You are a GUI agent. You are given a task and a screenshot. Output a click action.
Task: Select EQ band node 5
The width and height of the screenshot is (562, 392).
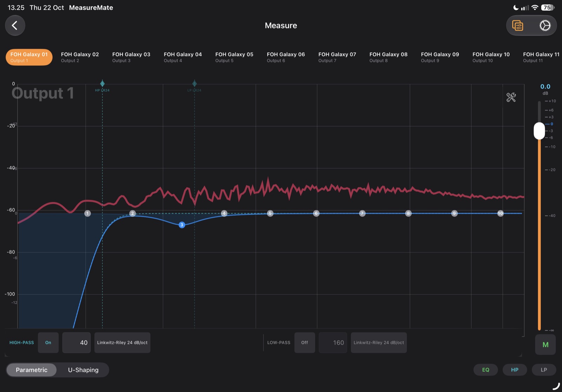270,213
